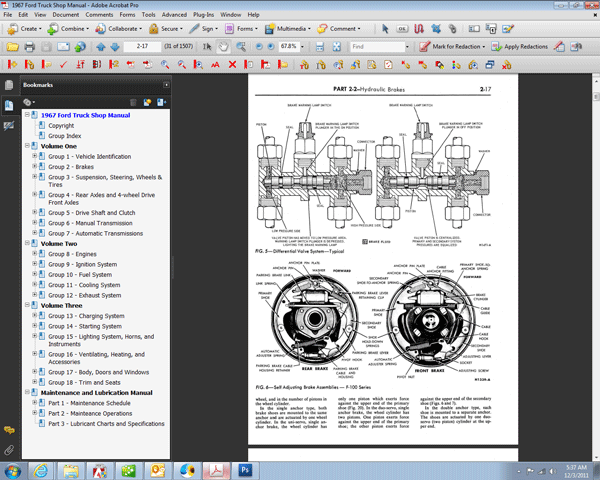Open zoom level dropdown arrow
The image size is (600, 480).
point(302,47)
